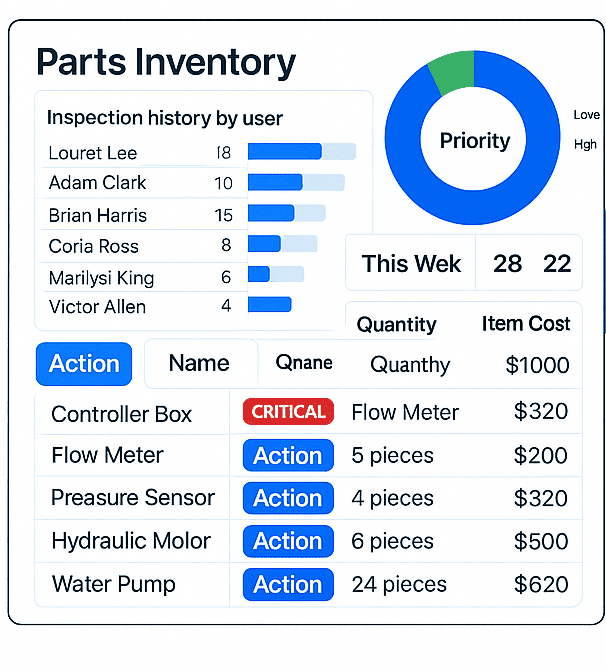The width and height of the screenshot is (606, 671).
Task: Click the red CRITICAL badge
Action: [x=289, y=411]
